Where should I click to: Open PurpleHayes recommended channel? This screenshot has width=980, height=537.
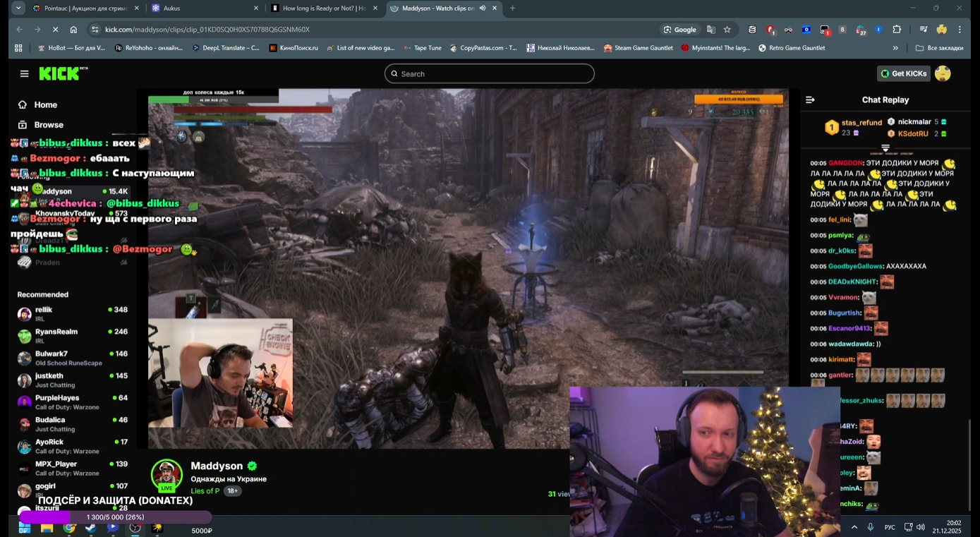click(x=73, y=402)
